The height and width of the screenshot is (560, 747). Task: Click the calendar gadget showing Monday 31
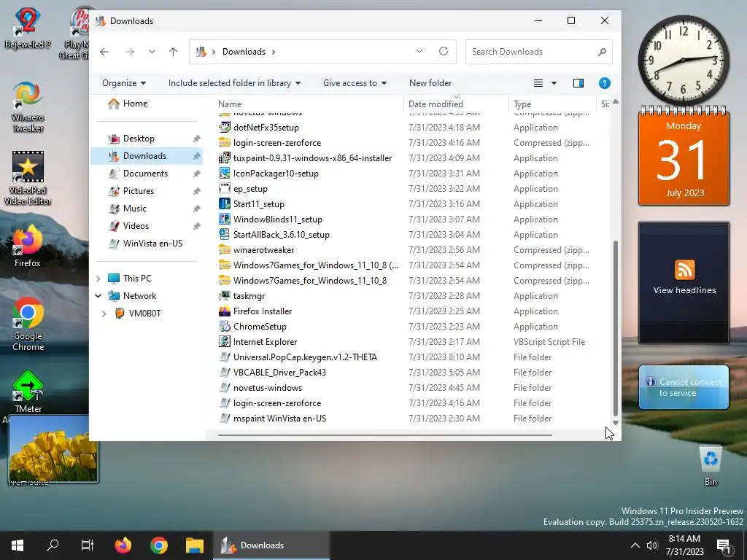tap(684, 156)
